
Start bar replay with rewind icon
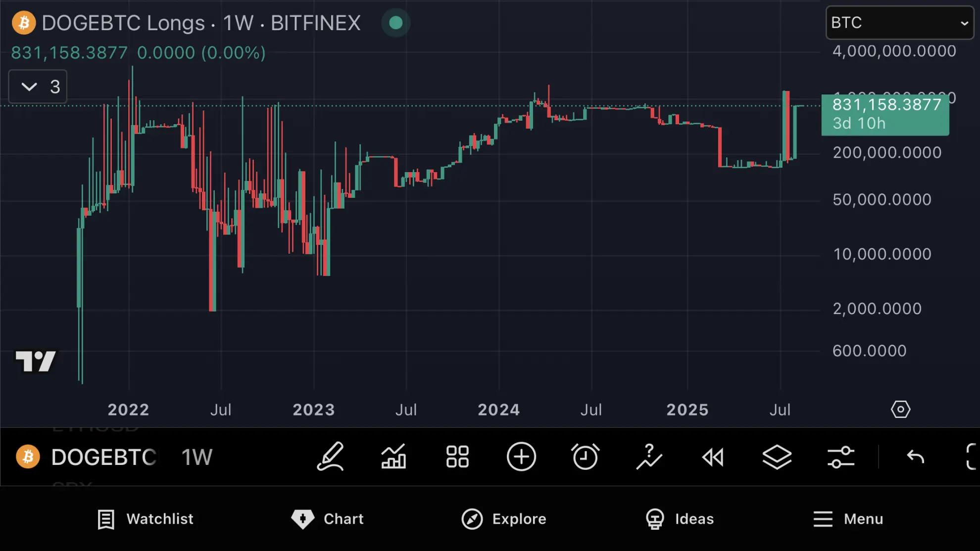pos(713,457)
